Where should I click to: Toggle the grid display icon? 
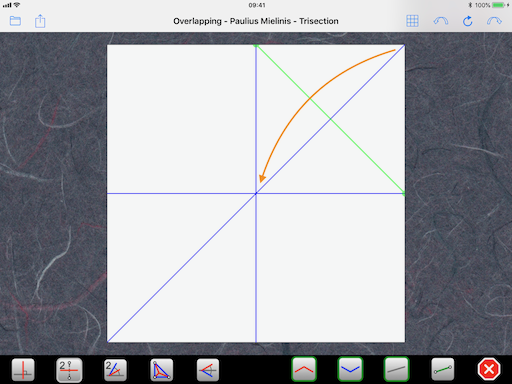[412, 21]
